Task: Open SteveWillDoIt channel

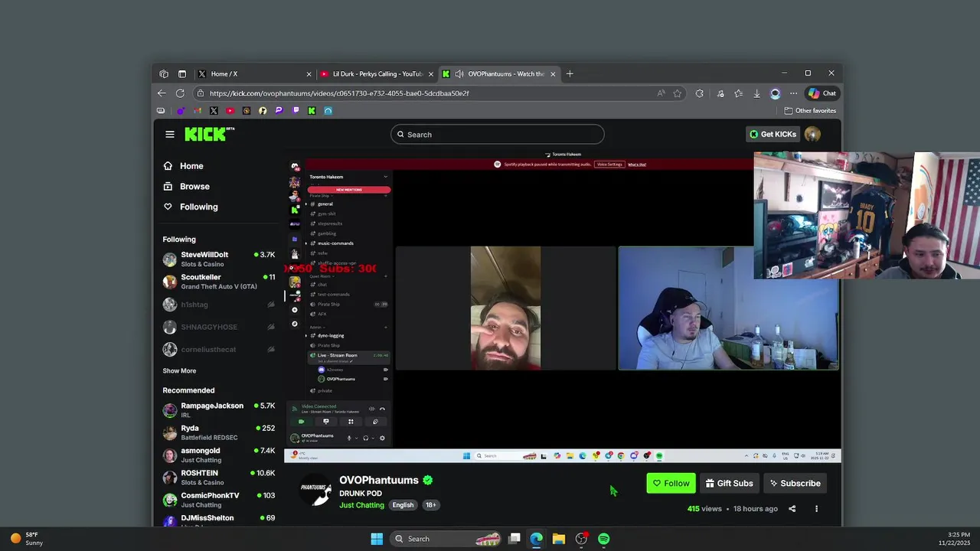Action: coord(218,259)
